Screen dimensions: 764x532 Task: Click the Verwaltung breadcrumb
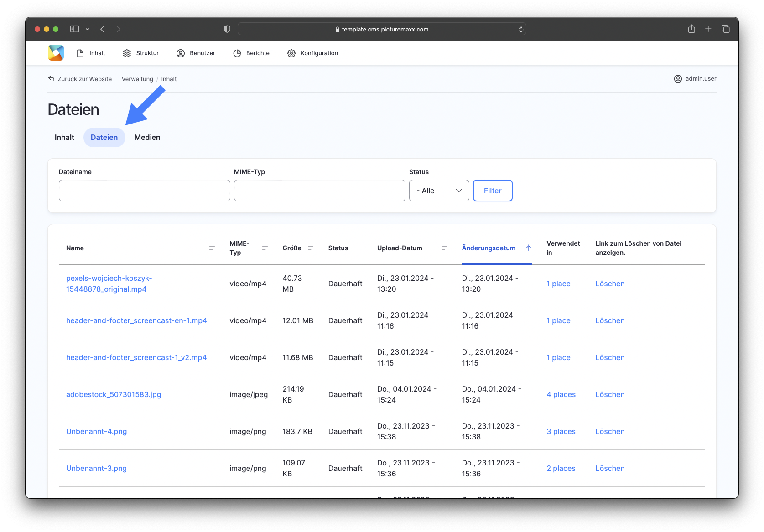(137, 79)
